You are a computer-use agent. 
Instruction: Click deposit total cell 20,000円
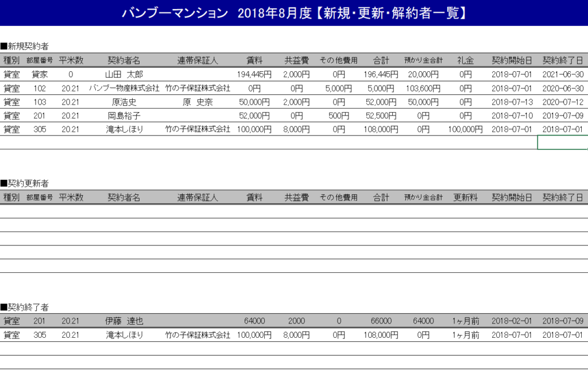pos(423,74)
